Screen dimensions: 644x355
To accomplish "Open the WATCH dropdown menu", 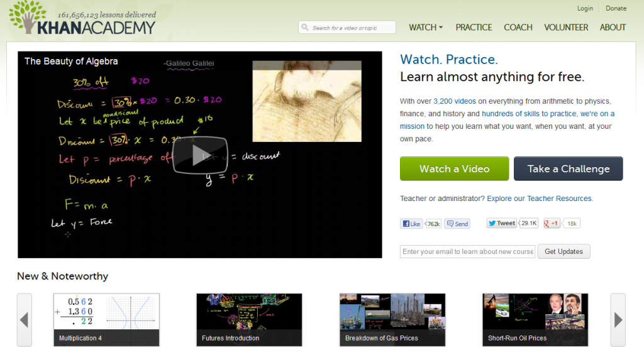I will tap(426, 28).
